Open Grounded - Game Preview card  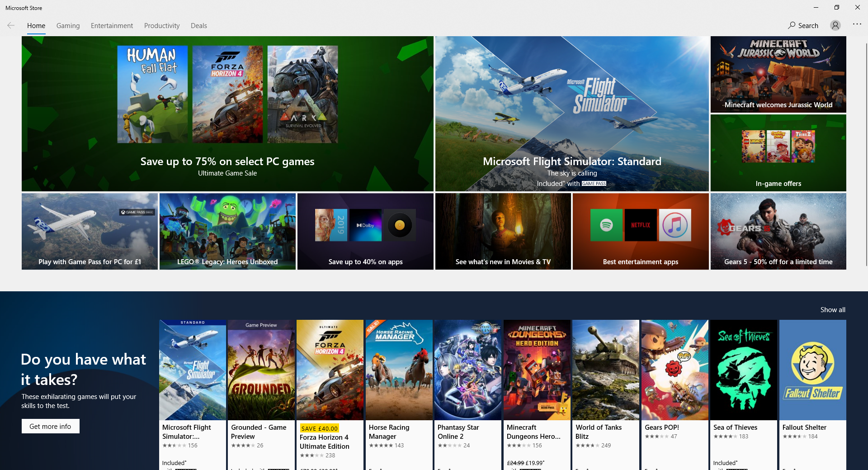pos(261,394)
